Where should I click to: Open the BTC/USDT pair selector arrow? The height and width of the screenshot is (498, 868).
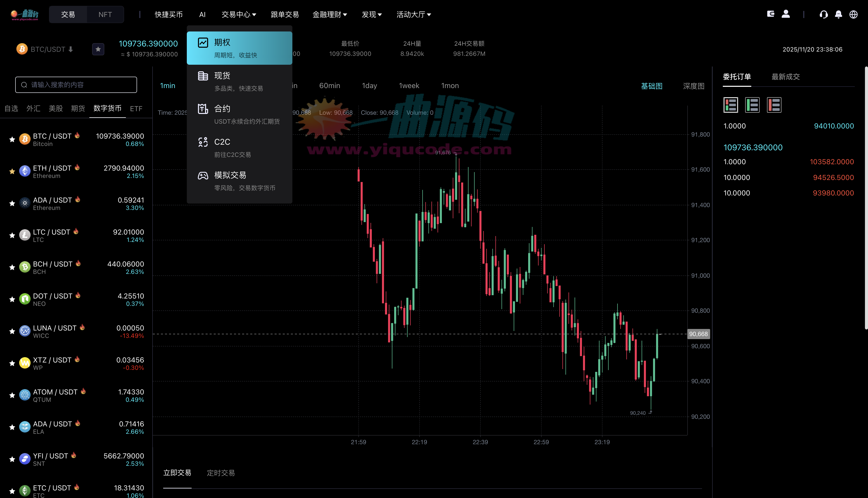(71, 49)
